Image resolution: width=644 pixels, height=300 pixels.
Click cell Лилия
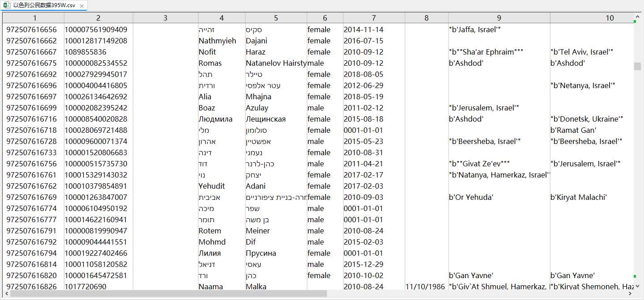[210, 253]
